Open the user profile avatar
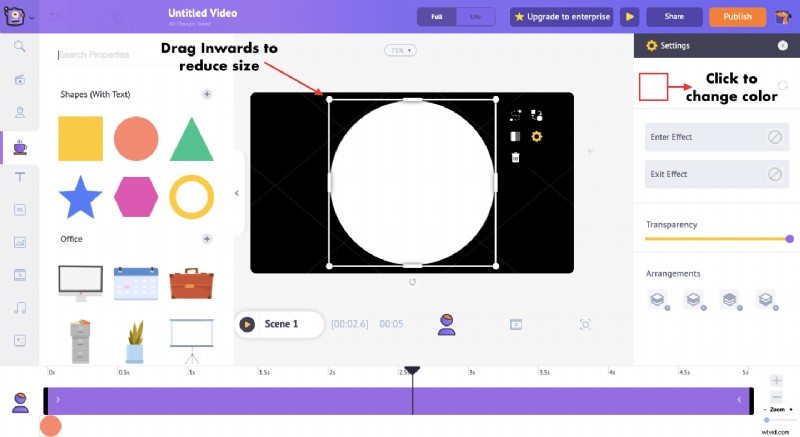The height and width of the screenshot is (437, 800). click(x=782, y=17)
